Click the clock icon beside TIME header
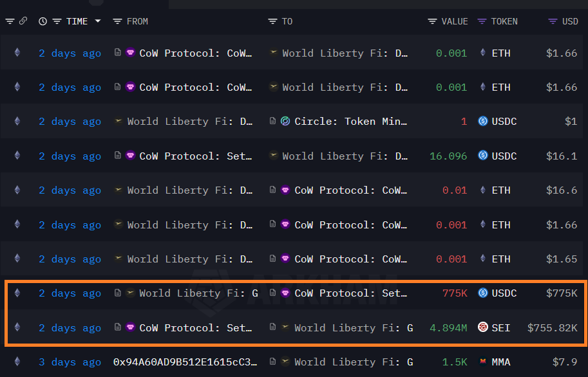Screen dimensions: 588x377 click(43, 21)
